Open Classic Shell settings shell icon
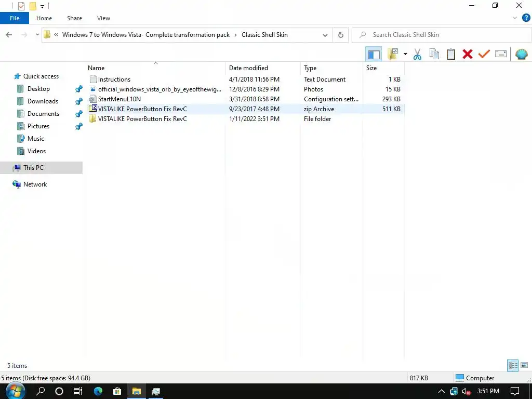Viewport: 532px width, 399px height. click(x=521, y=54)
